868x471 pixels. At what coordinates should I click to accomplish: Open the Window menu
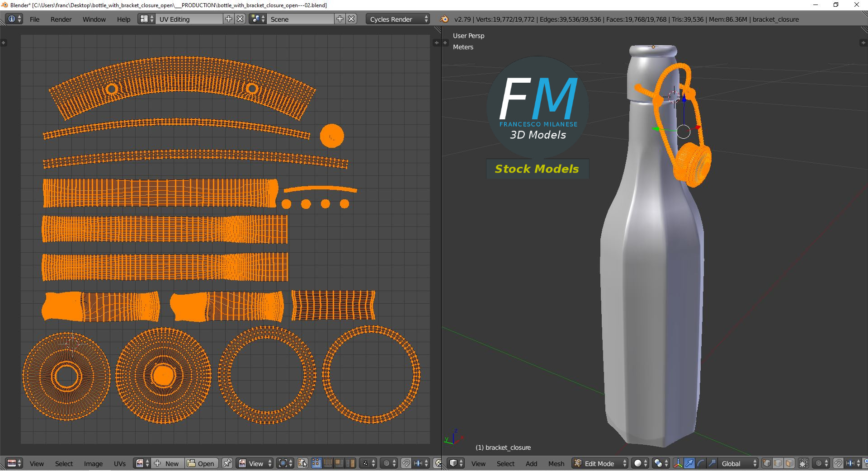click(x=94, y=19)
